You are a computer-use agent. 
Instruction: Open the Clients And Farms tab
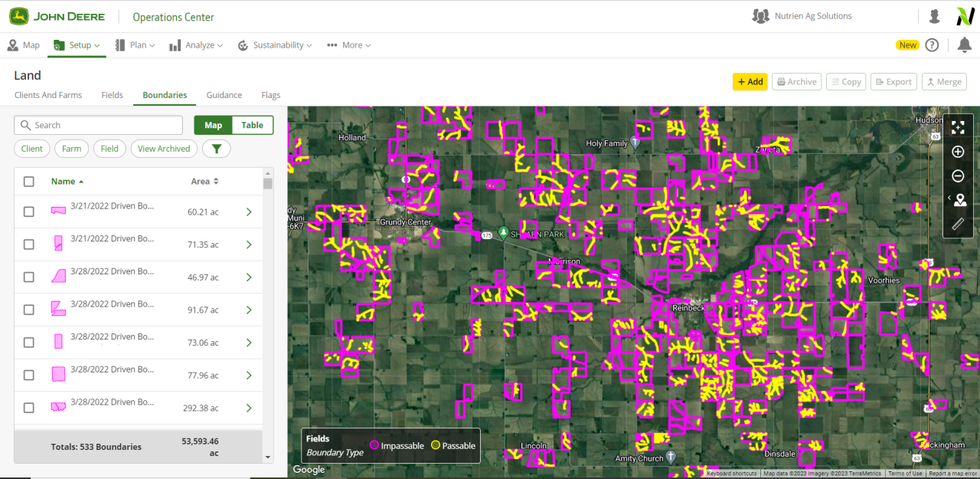(x=48, y=95)
